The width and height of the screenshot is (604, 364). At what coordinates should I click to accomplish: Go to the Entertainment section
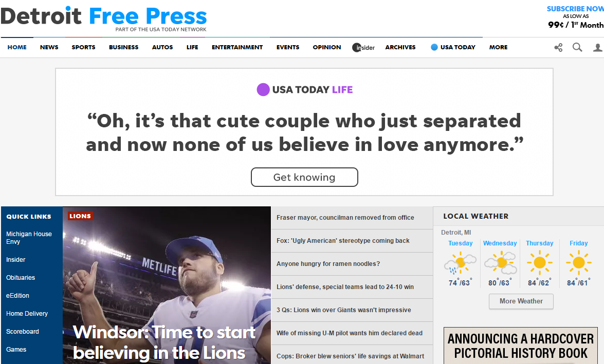(x=237, y=47)
